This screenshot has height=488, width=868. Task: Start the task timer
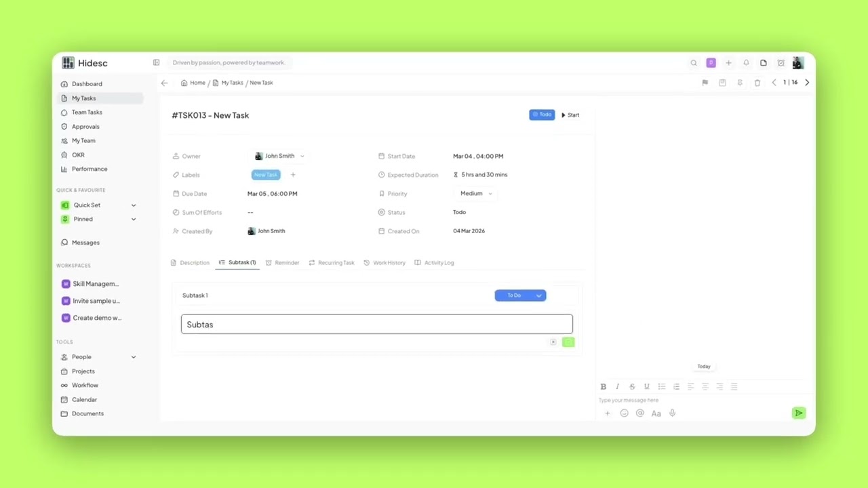coord(570,115)
